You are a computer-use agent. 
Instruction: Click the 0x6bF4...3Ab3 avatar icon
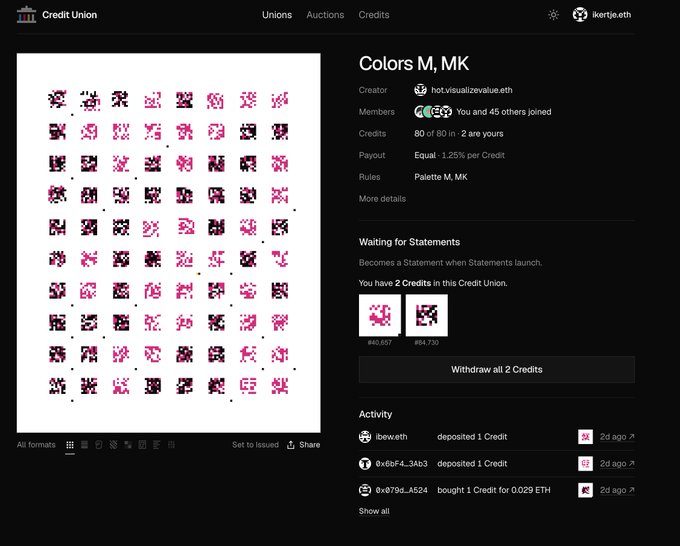tap(365, 464)
